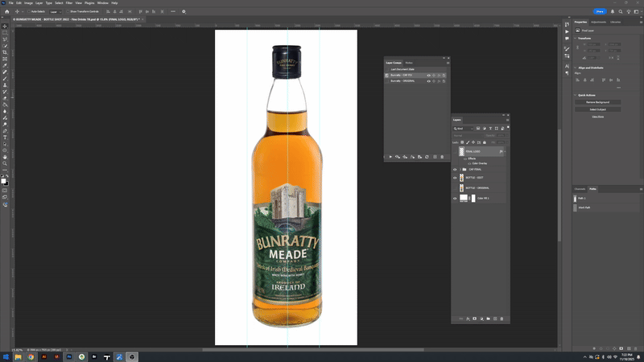Select the Hand tool
This screenshot has width=644, height=362.
pyautogui.click(x=5, y=157)
